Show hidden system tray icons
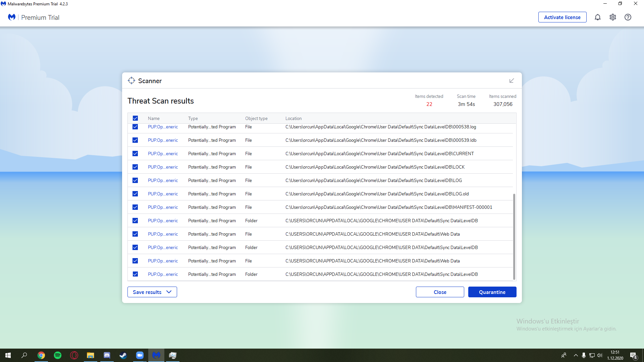 [x=576, y=355]
